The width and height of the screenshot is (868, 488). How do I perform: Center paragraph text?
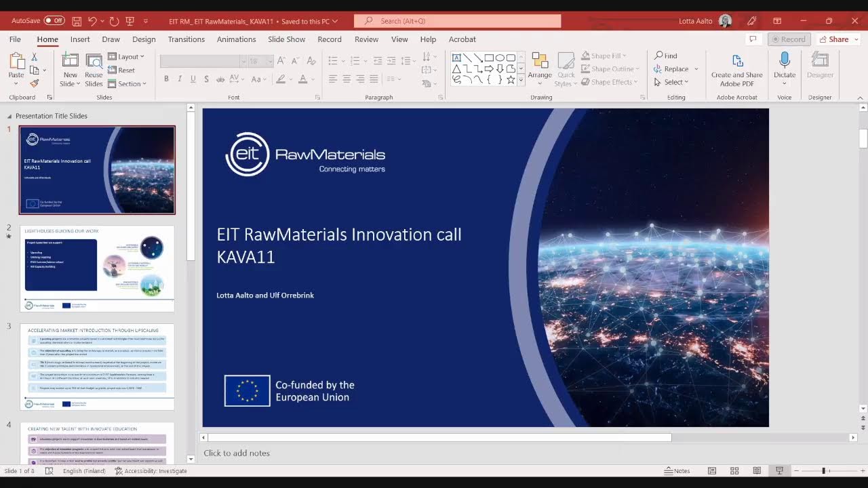coord(347,79)
